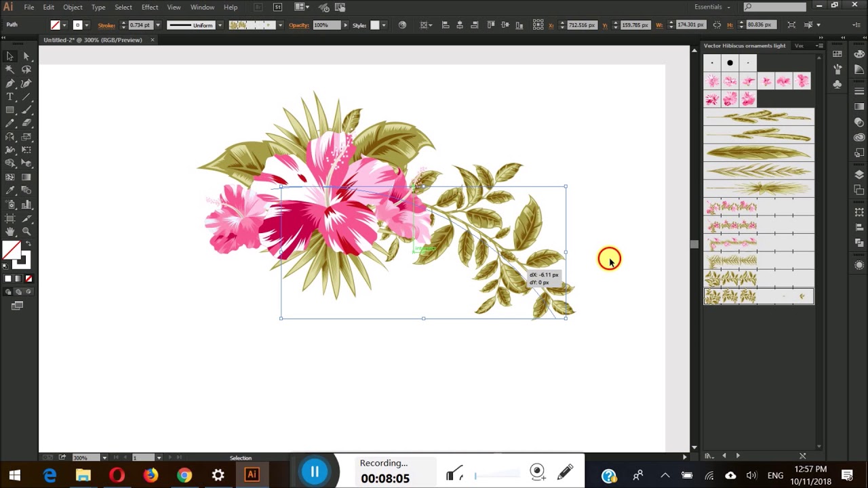The width and height of the screenshot is (868, 488).
Task: Open the zoom level dropdown in status bar
Action: (x=103, y=457)
